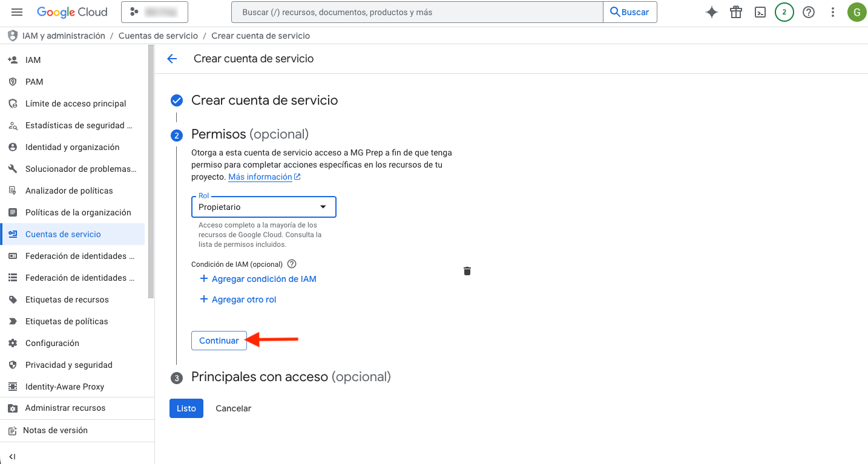Click the Continuar button
Image resolution: width=868 pixels, height=464 pixels.
(x=219, y=341)
